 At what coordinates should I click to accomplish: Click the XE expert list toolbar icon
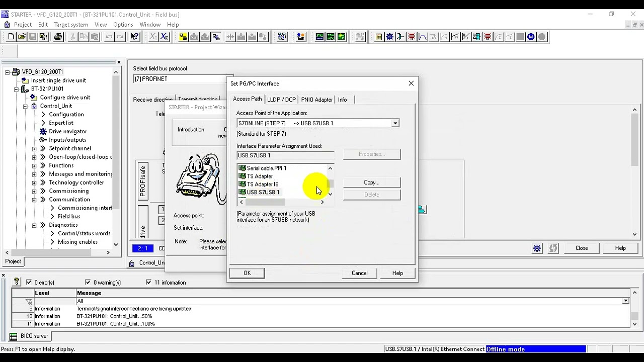point(164,37)
